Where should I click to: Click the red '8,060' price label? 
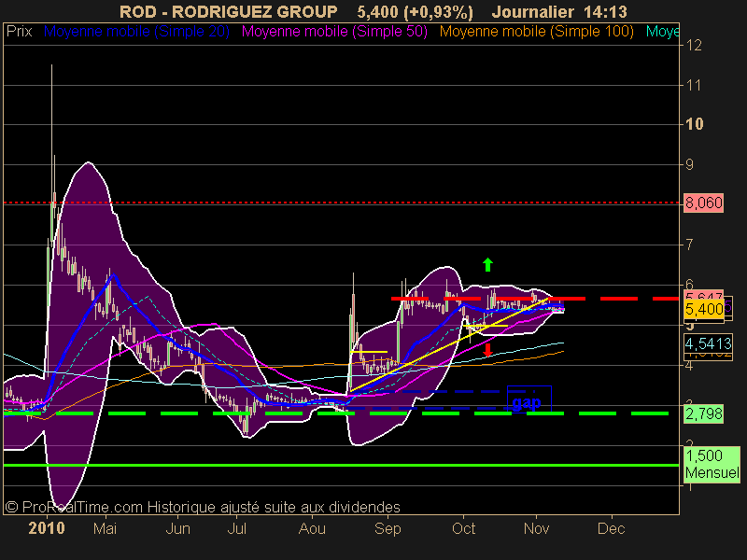(x=704, y=203)
